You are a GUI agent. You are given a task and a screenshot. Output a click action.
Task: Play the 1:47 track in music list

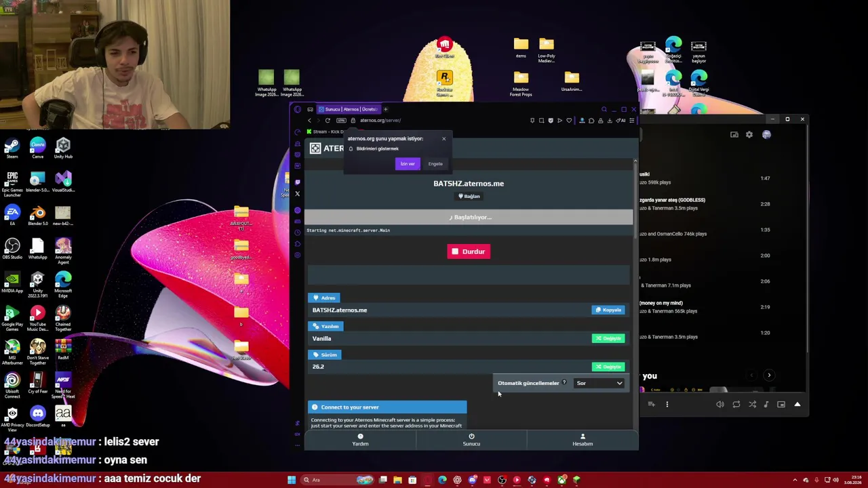tap(706, 178)
